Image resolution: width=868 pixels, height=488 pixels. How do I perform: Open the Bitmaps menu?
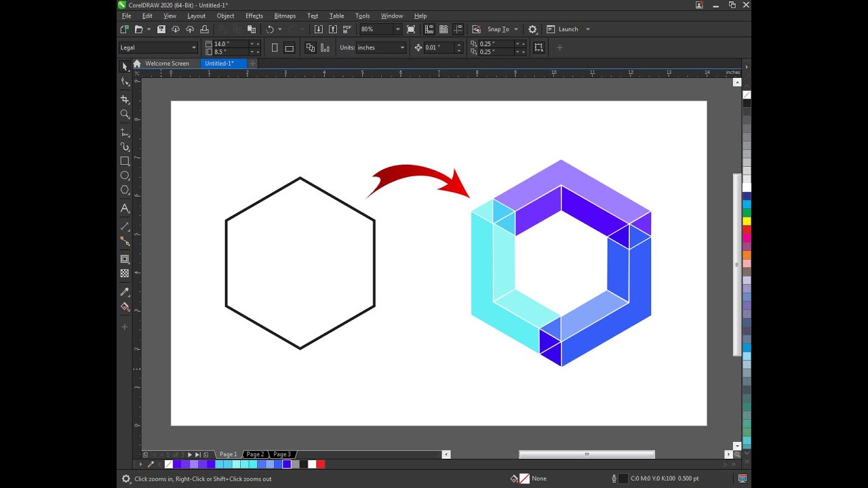click(285, 16)
